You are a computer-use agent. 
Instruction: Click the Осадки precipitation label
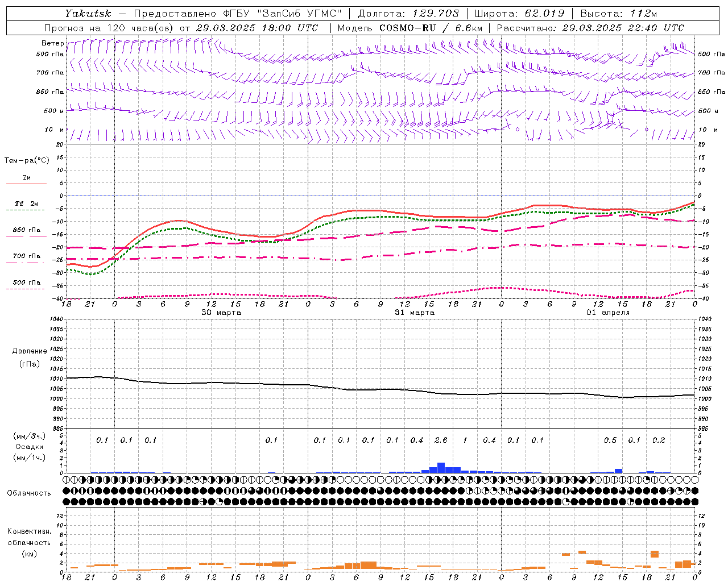tap(30, 447)
